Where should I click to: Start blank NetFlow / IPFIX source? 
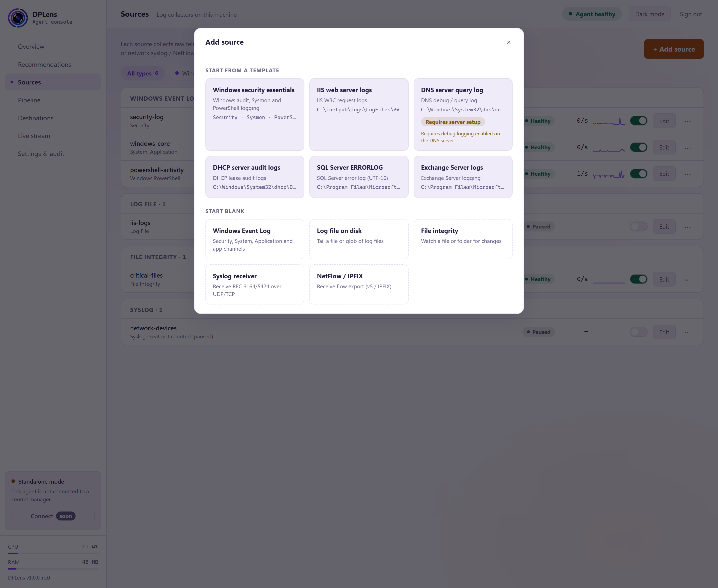pyautogui.click(x=359, y=285)
